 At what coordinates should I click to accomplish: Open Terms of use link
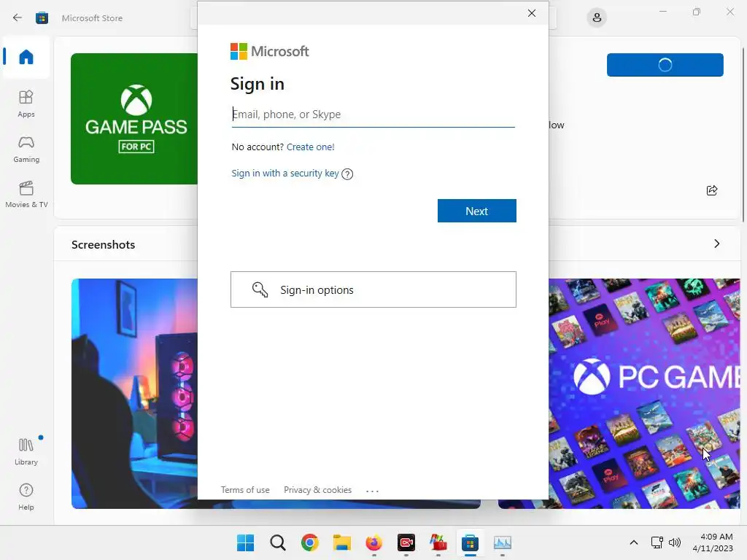[x=245, y=490]
